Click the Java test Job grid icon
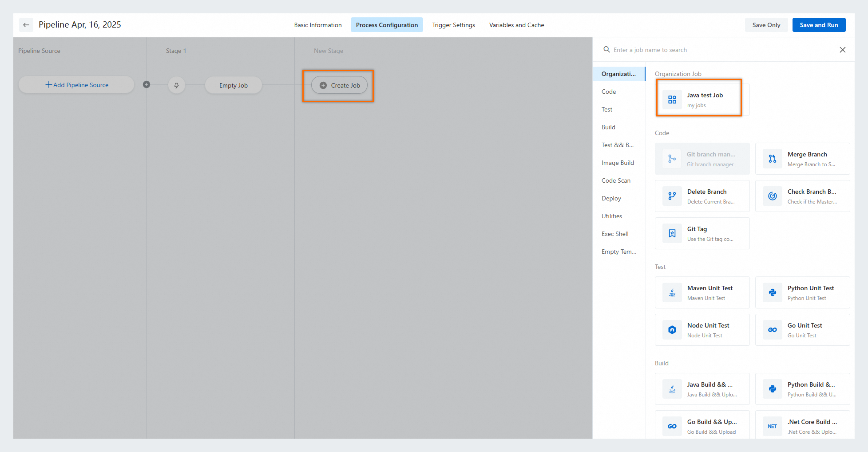 (x=672, y=100)
